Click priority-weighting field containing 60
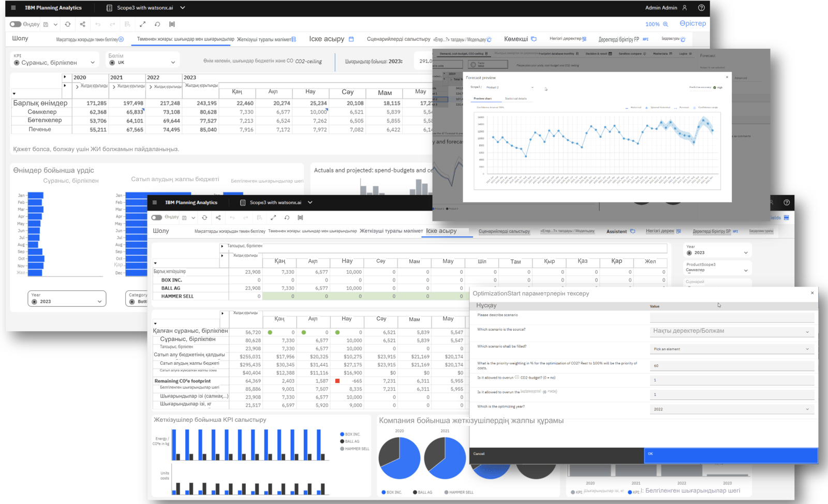Screen dimensions: 828x504 [x=732, y=366]
